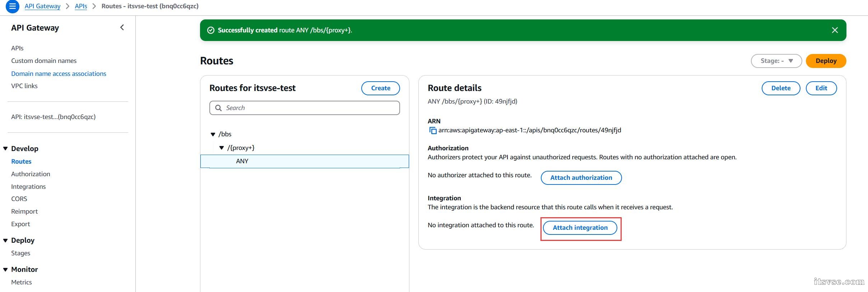Collapse the /{proxy+} route tree node

pyautogui.click(x=221, y=148)
